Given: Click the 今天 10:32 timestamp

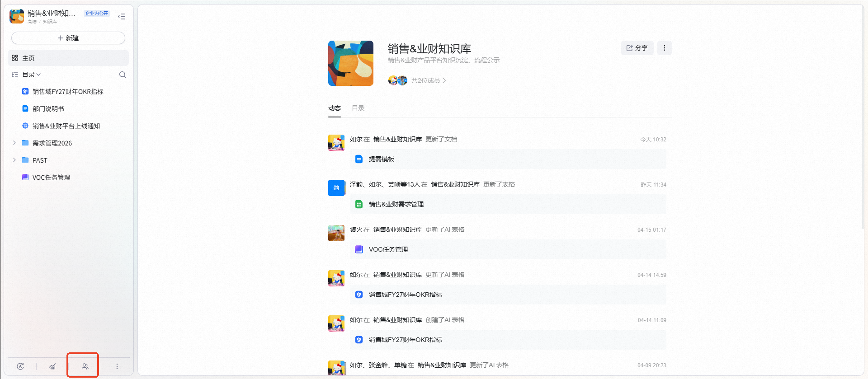Looking at the screenshot, I should [x=653, y=140].
